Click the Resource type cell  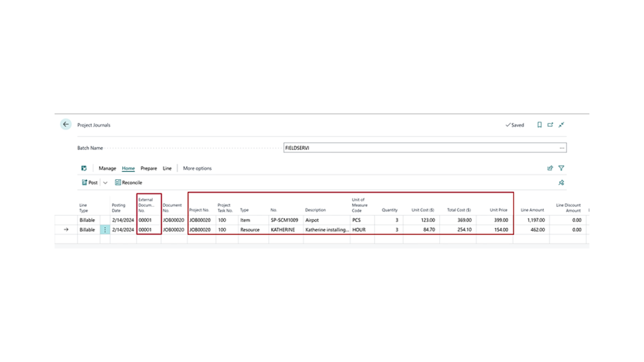(253, 230)
